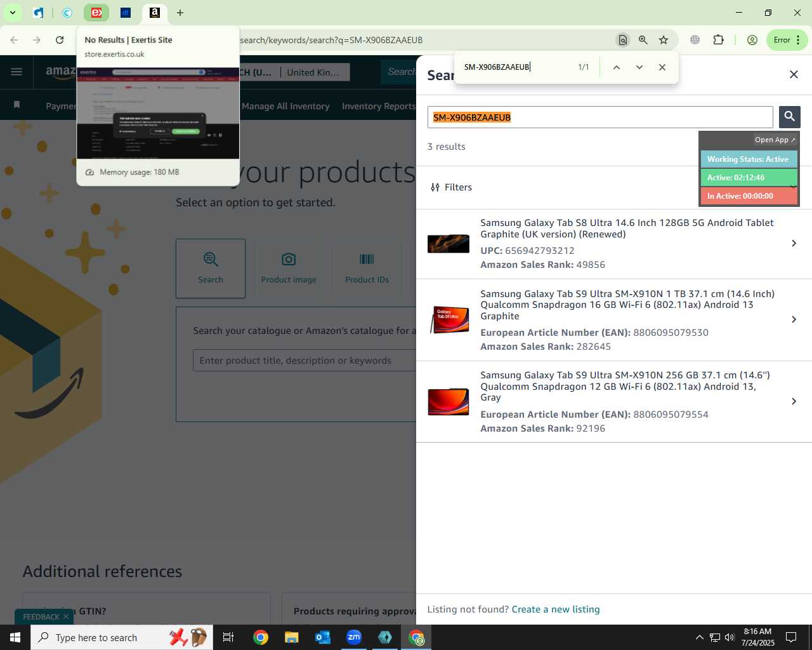812x650 pixels.
Task: Click the panel's magnifier search button
Action: (790, 117)
